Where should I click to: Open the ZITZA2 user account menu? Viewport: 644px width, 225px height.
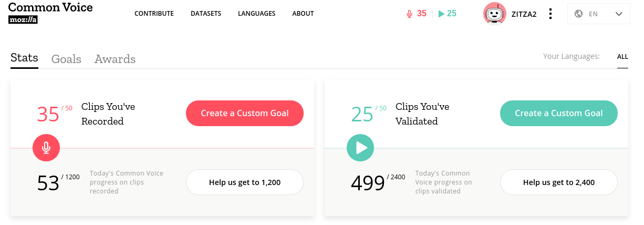(524, 14)
